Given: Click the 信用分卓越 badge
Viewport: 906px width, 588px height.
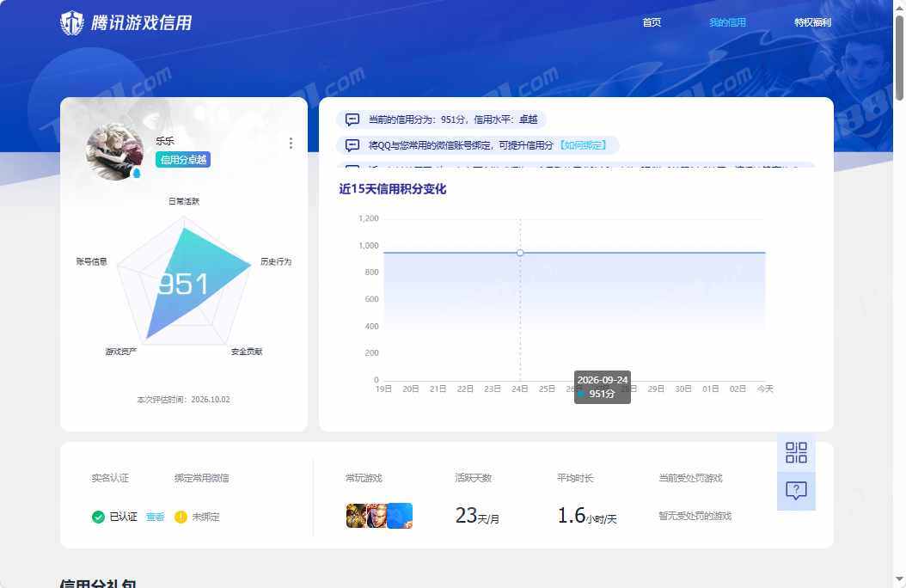Looking at the screenshot, I should 183,159.
